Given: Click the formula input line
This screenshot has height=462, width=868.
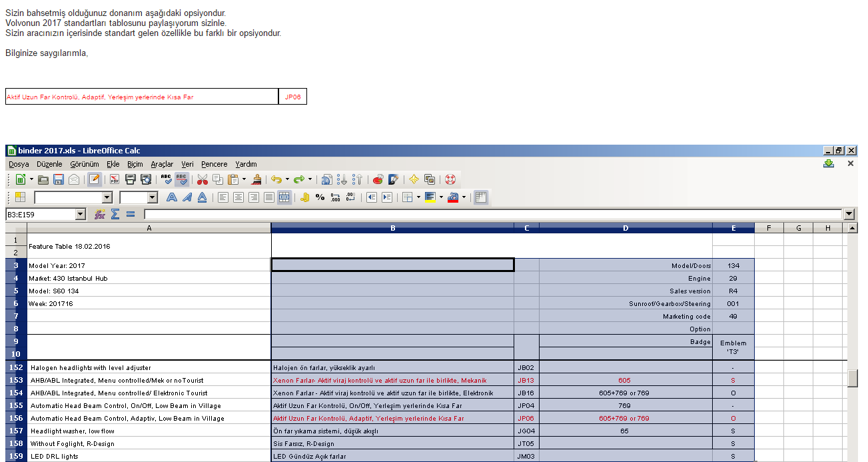Looking at the screenshot, I should click(x=494, y=215).
